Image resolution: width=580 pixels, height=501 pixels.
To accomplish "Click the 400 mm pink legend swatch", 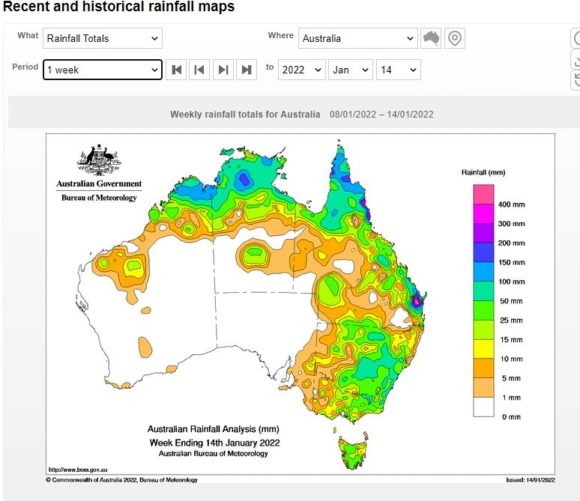I will 483,195.
